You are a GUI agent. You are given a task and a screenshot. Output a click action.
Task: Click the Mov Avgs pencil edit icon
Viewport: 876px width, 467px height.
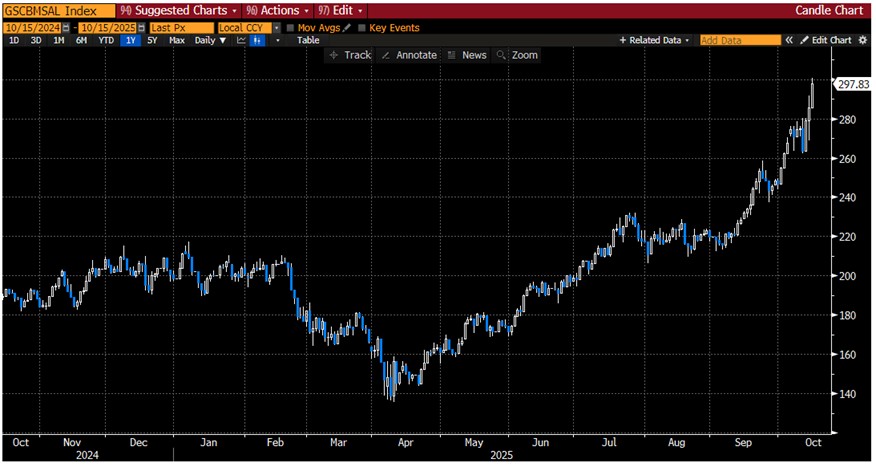pyautogui.click(x=346, y=28)
